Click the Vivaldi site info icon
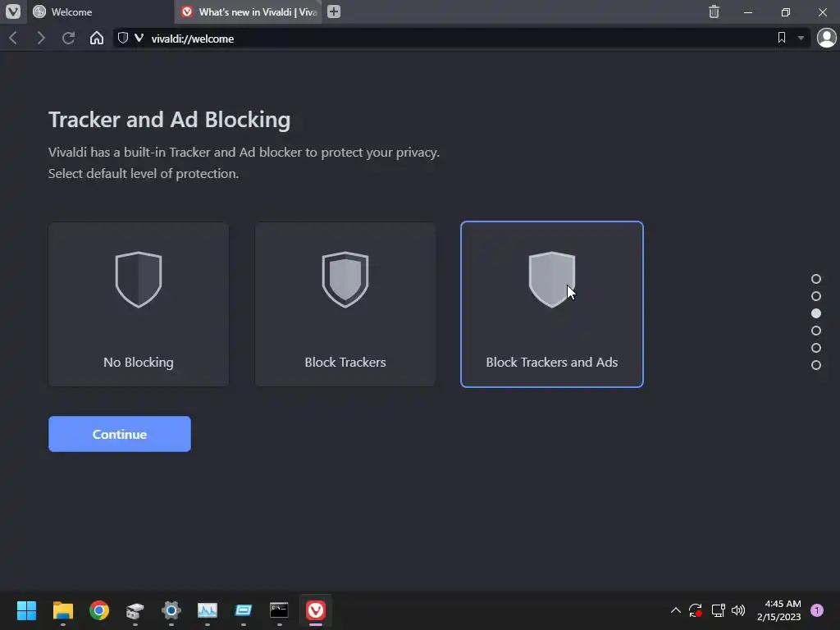 [139, 38]
